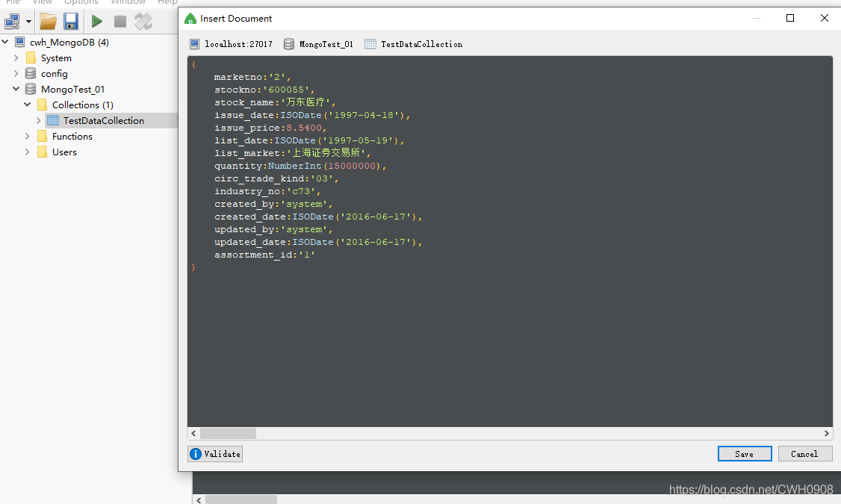Place cursor on the stockno:'600055' line
The height and width of the screenshot is (504, 841).
click(x=264, y=90)
